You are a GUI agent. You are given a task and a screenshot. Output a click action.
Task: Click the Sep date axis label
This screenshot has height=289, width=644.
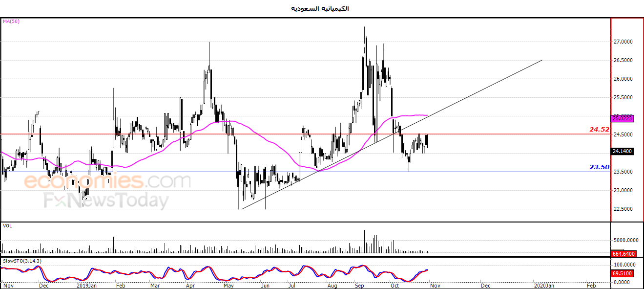359,285
